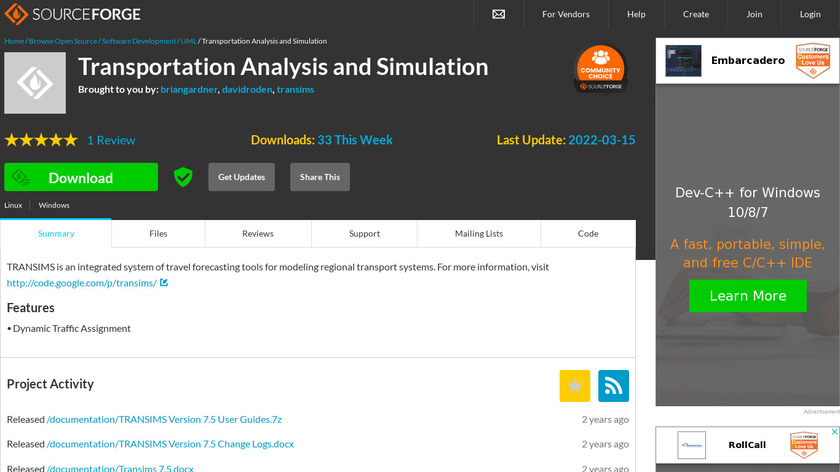Open davidroden profile link

pyautogui.click(x=247, y=89)
